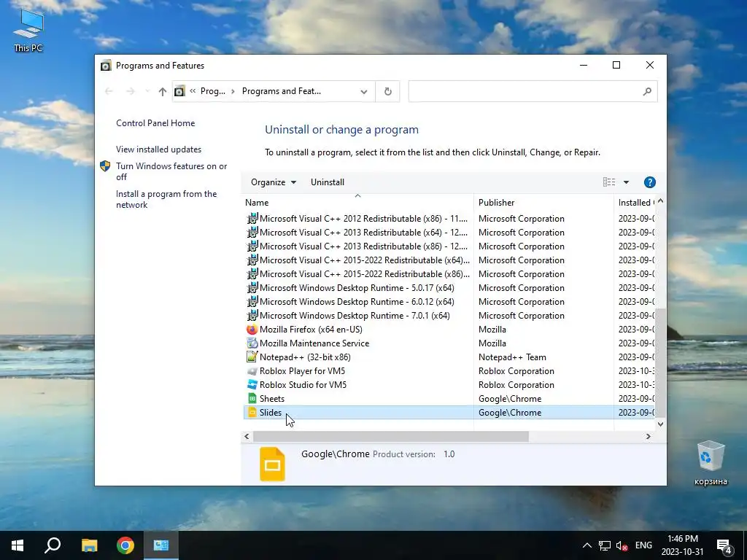The width and height of the screenshot is (747, 560).
Task: Click the Roblox Player for VM5 icon
Action: (252, 371)
